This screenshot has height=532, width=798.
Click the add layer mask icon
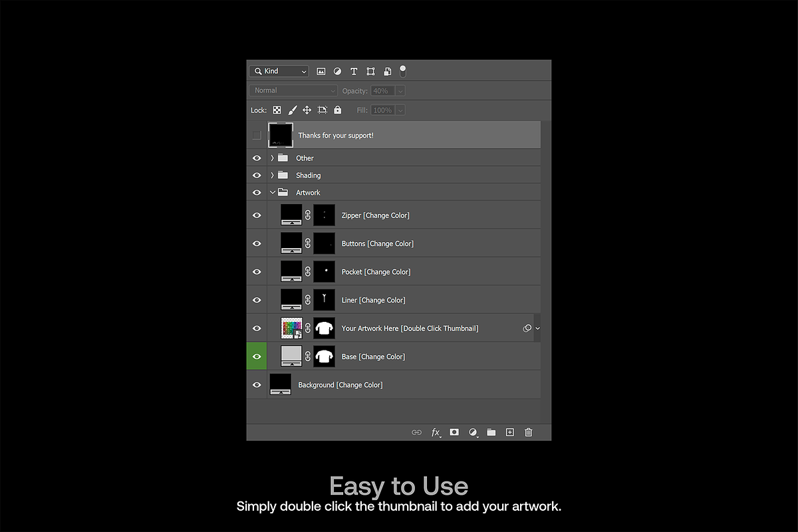pyautogui.click(x=454, y=432)
